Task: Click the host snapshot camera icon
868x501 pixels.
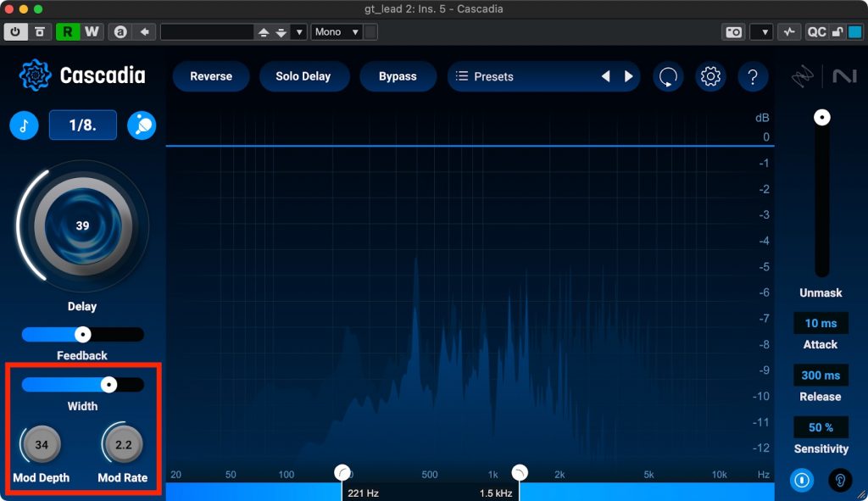Action: (x=733, y=32)
